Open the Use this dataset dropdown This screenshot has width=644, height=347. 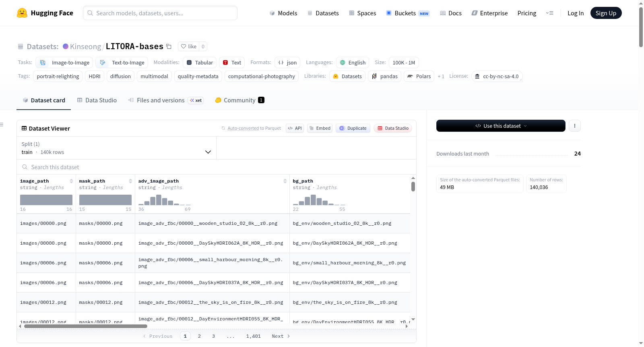pos(501,126)
